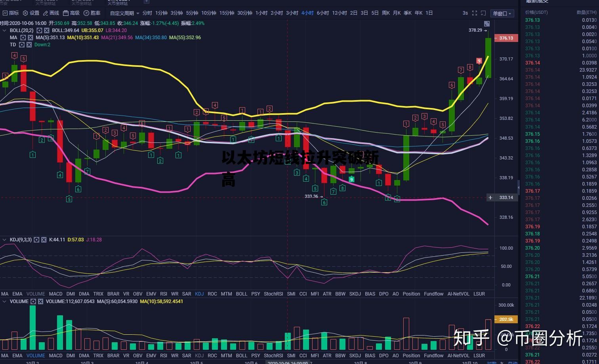Expand the main chart pane
The width and height of the screenshot is (599, 364).
pos(487,24)
